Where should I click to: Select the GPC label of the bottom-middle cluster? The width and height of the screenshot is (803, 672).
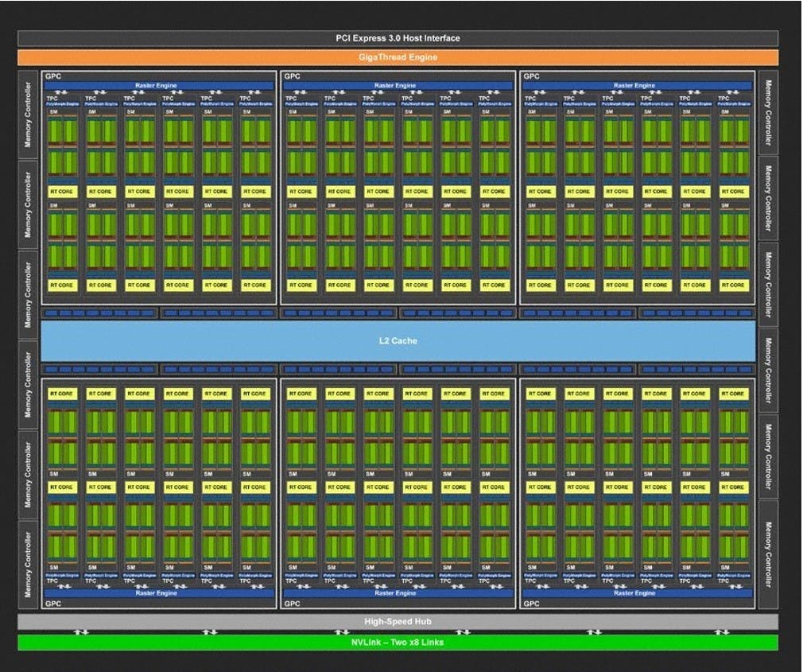pos(292,604)
